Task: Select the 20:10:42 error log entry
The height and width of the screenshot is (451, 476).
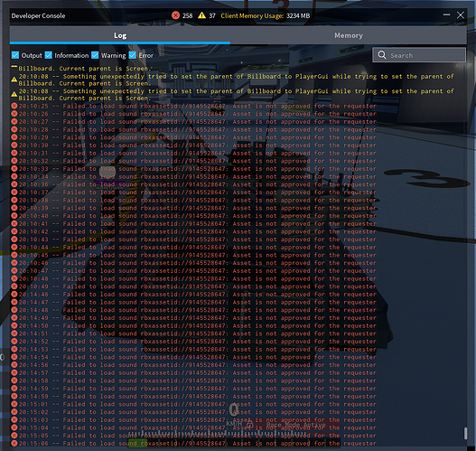Action: [x=193, y=231]
